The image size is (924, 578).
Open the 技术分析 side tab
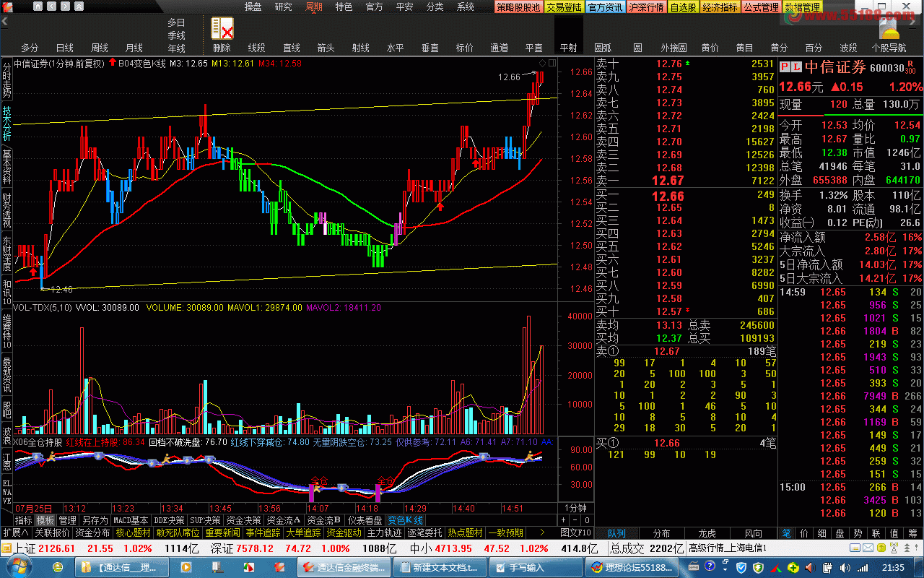pyautogui.click(x=6, y=124)
